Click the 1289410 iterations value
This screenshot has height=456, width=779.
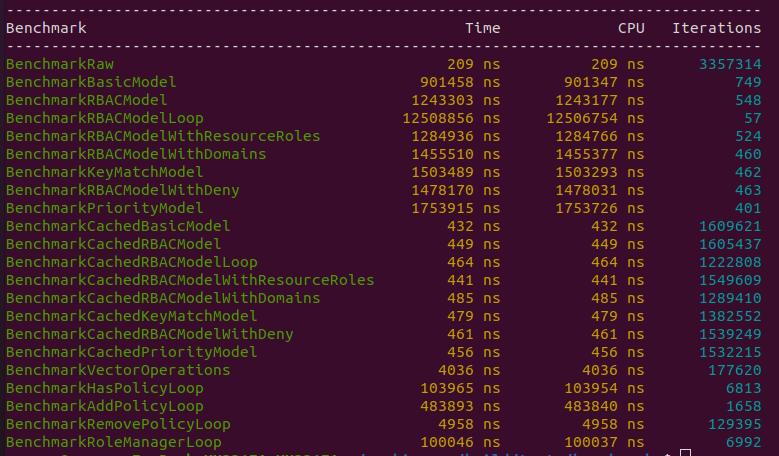coord(730,298)
